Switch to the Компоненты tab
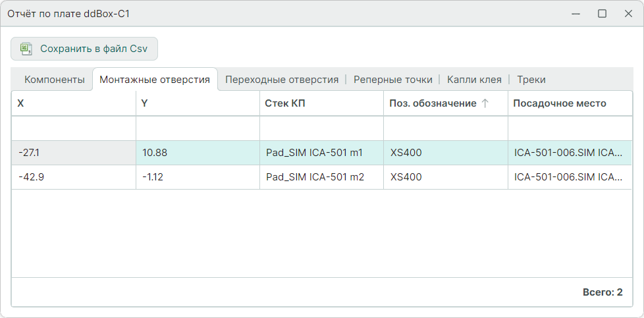 pos(55,80)
